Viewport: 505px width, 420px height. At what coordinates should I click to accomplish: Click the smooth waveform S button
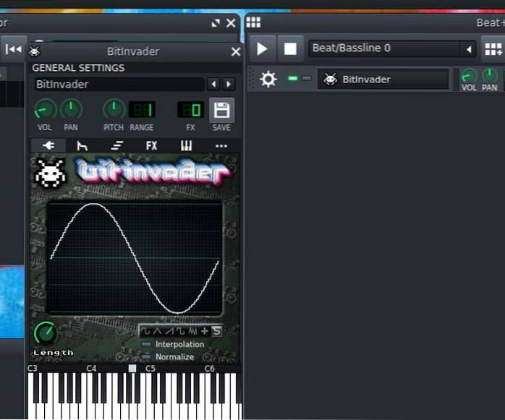coord(216,331)
